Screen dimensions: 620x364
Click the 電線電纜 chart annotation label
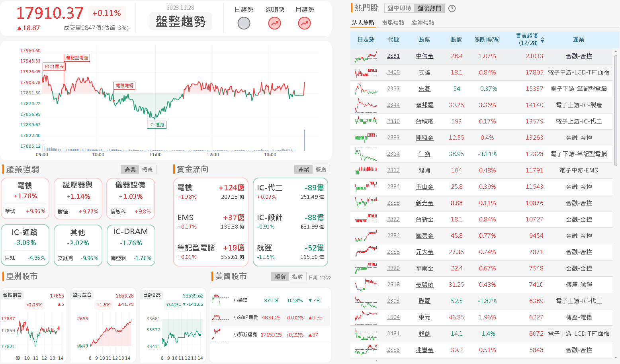pos(125,86)
